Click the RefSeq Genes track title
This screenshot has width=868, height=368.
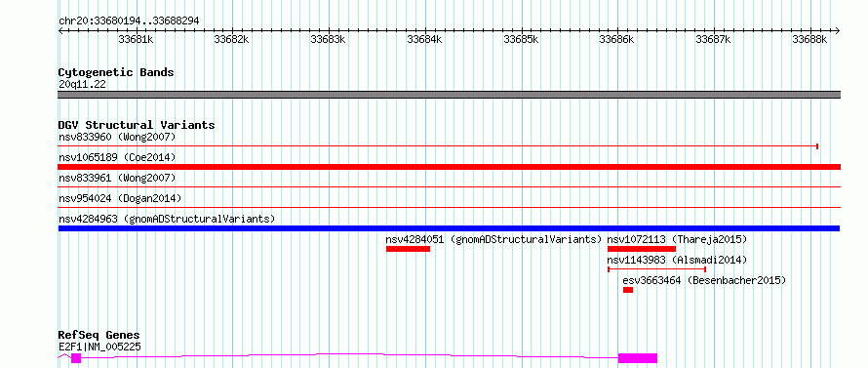(99, 336)
